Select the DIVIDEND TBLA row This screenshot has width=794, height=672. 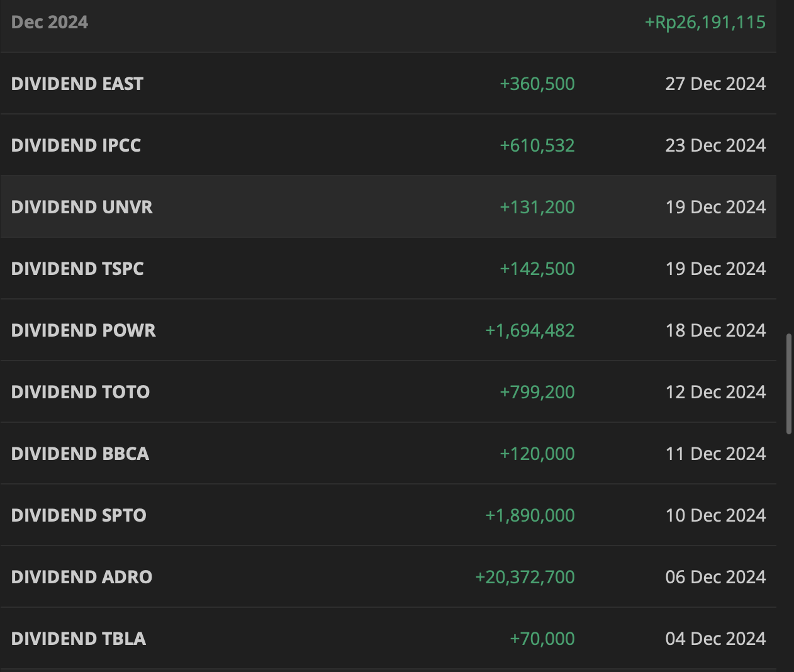point(79,639)
